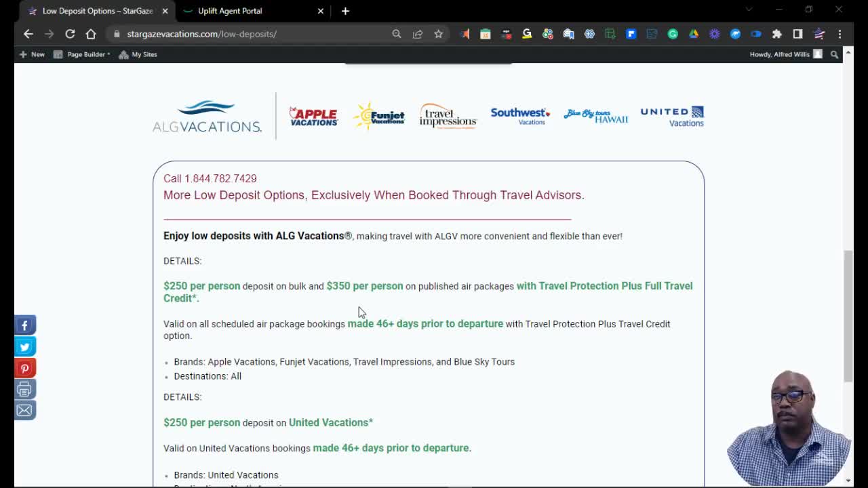
Task: Click 'Brands: United Vacations' bullet
Action: [226, 475]
